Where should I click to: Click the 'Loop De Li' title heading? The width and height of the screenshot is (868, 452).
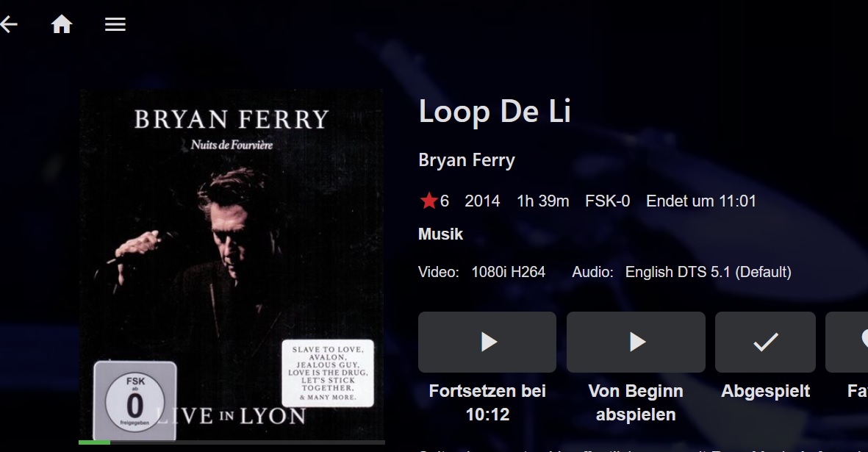pyautogui.click(x=495, y=111)
